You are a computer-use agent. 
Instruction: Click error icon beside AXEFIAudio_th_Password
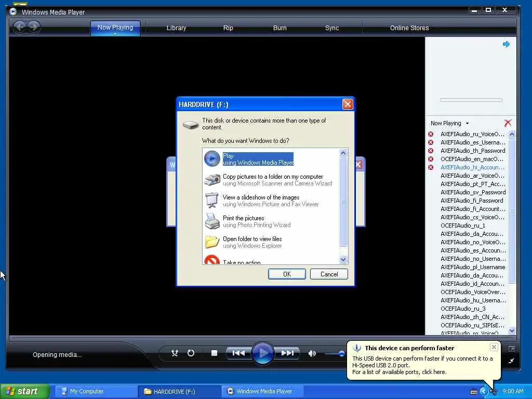(431, 151)
